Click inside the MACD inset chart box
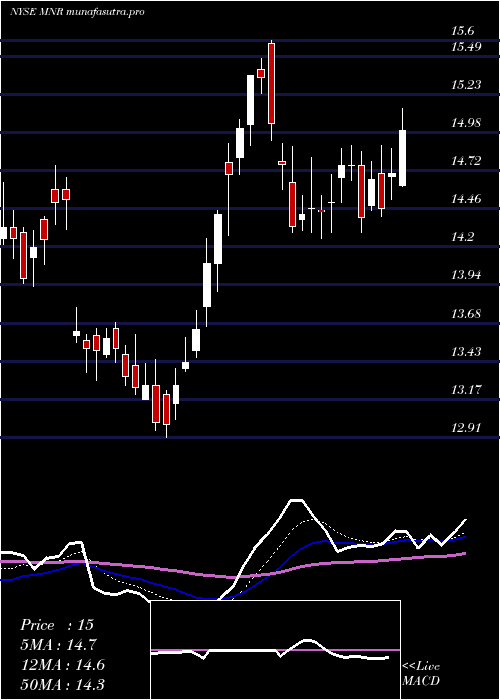 click(x=275, y=650)
